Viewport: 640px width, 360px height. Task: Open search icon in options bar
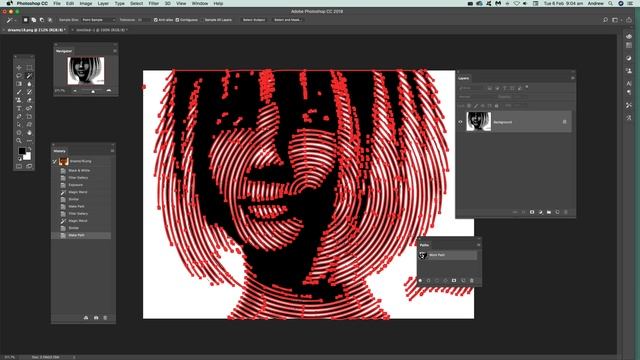[x=605, y=20]
